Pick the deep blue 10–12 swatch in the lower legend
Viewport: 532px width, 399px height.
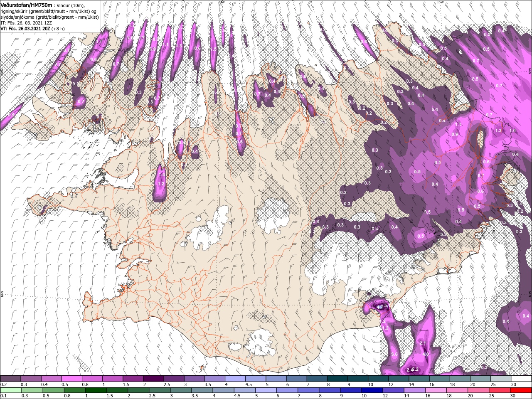(x=371, y=390)
